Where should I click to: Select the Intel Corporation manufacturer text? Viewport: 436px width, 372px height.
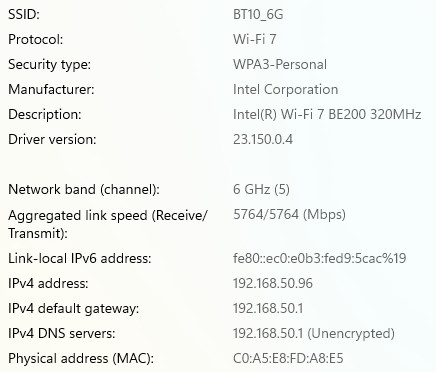tap(285, 89)
